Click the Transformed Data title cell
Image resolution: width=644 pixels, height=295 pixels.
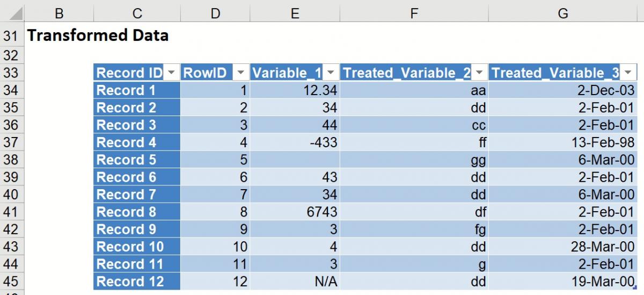coord(98,36)
